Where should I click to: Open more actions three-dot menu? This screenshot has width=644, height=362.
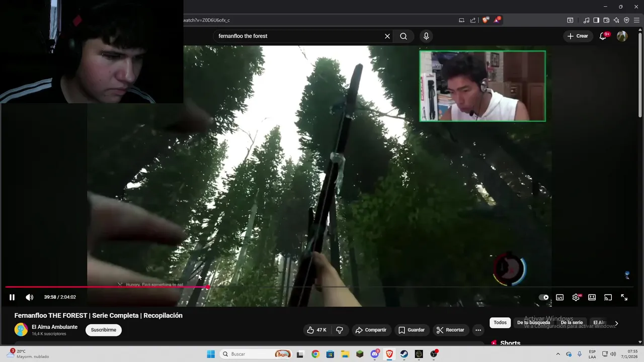point(478,330)
